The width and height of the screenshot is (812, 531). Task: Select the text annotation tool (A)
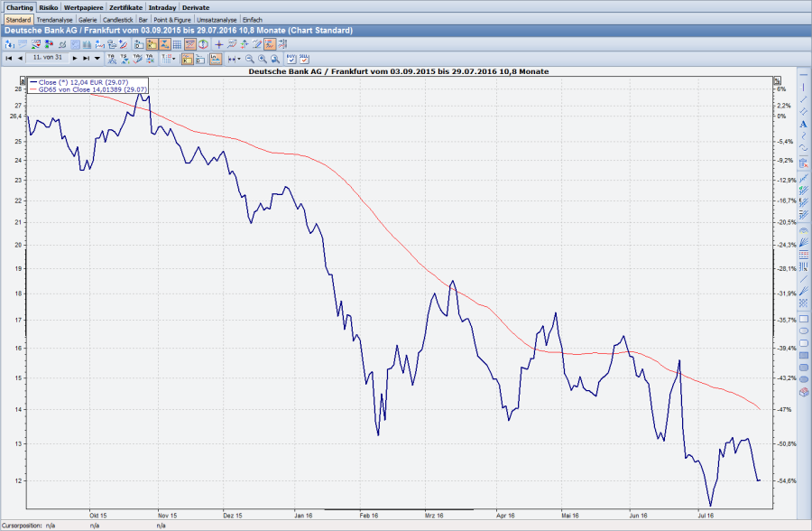point(803,124)
